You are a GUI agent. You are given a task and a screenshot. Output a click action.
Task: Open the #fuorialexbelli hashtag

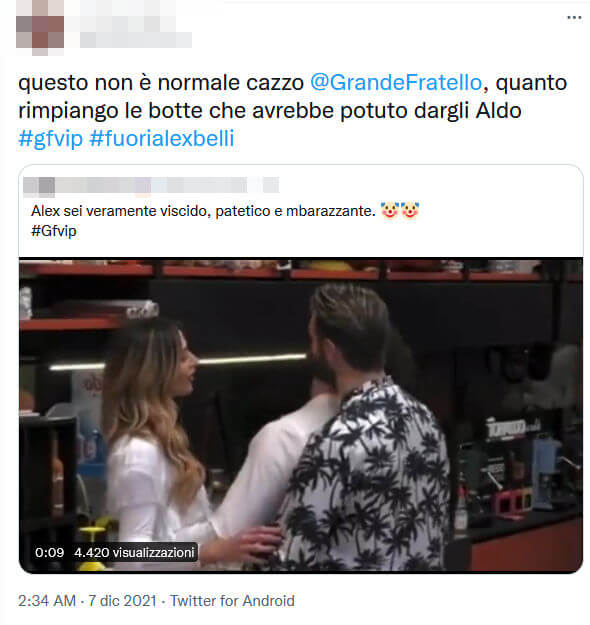(162, 139)
